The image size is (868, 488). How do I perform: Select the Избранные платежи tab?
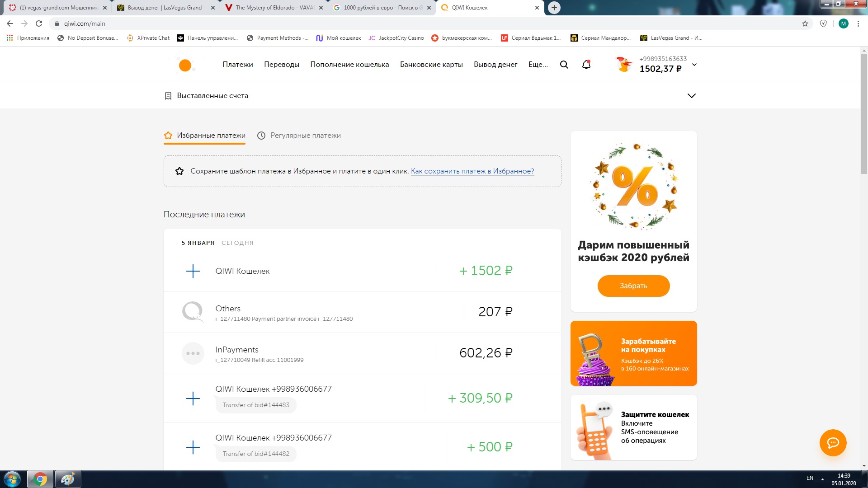tap(204, 136)
